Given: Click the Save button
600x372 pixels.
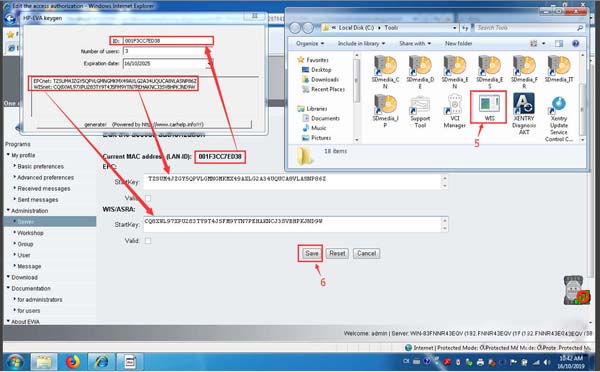Looking at the screenshot, I should click(x=311, y=253).
